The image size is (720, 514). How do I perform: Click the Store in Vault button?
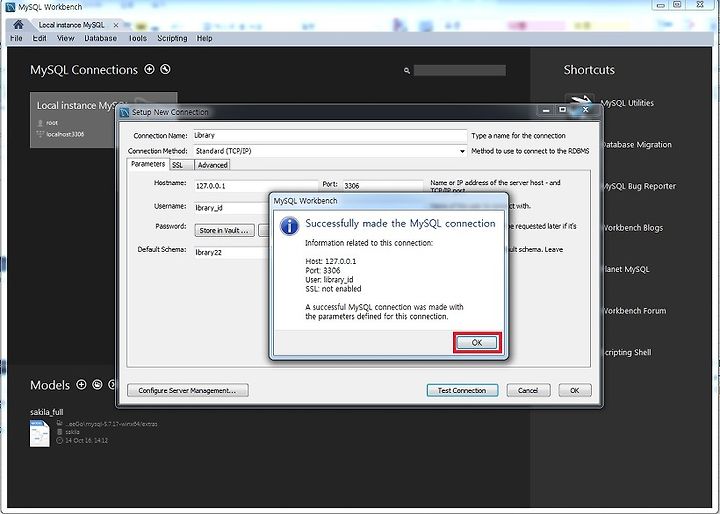point(224,230)
